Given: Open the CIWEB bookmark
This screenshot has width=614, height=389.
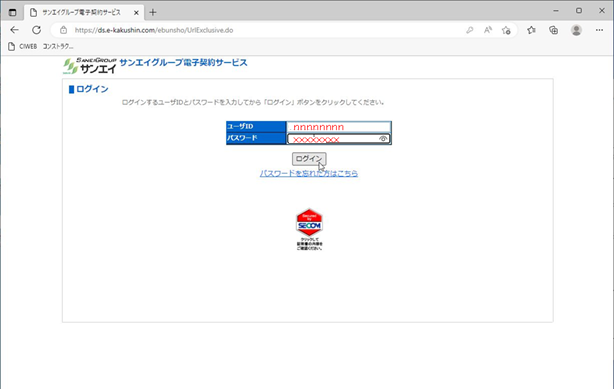Looking at the screenshot, I should point(23,46).
